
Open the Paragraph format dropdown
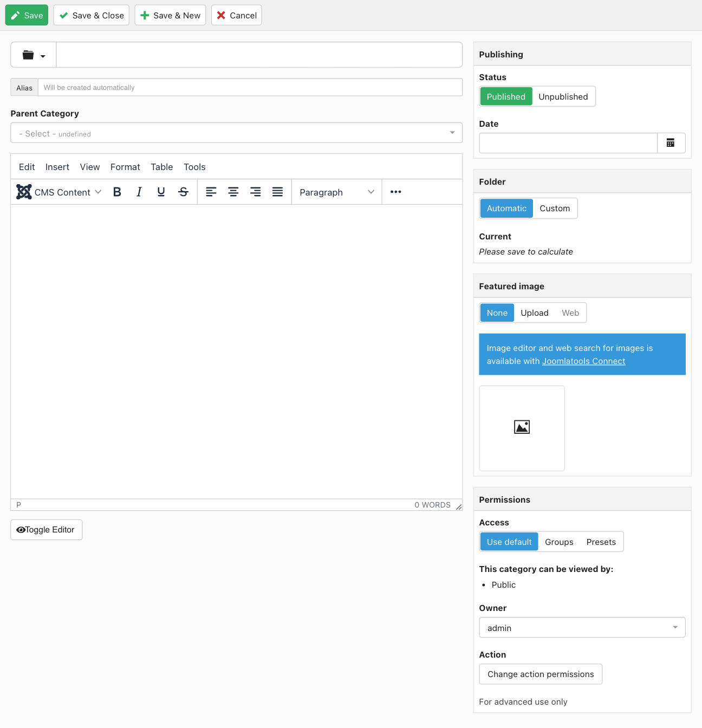pyautogui.click(x=336, y=192)
